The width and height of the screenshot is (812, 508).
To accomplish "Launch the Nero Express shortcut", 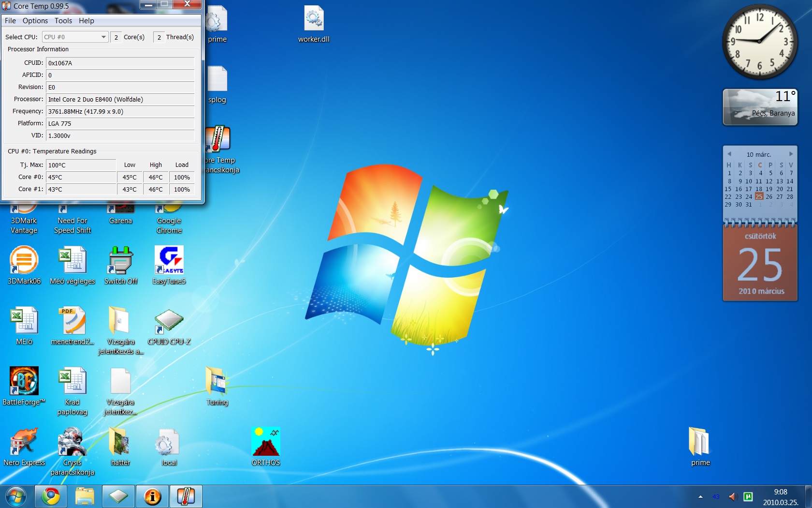I will (x=24, y=447).
